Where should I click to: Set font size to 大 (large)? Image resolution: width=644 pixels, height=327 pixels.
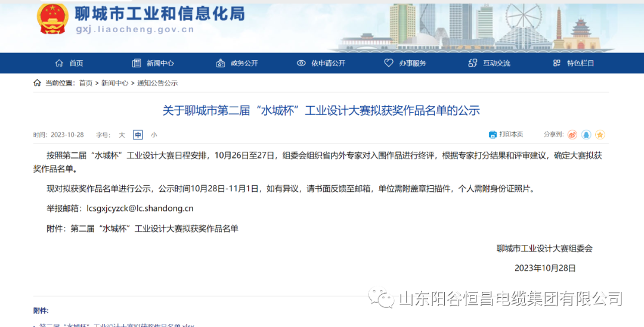pyautogui.click(x=122, y=135)
